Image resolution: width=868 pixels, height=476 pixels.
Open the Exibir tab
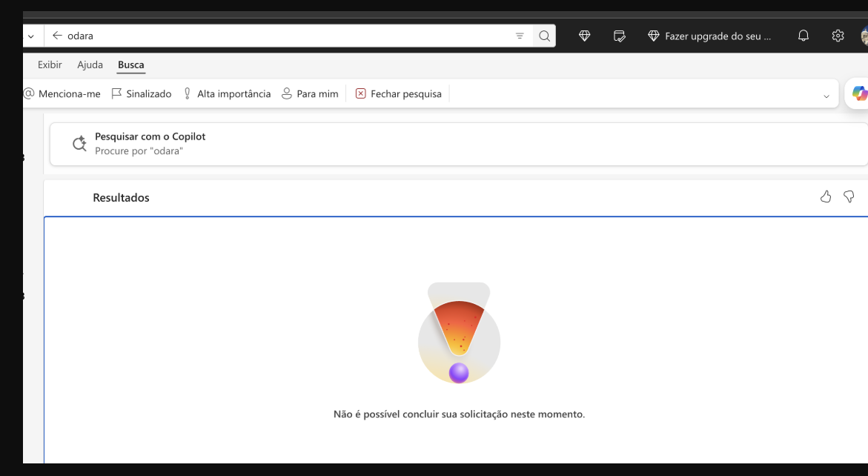pos(50,65)
